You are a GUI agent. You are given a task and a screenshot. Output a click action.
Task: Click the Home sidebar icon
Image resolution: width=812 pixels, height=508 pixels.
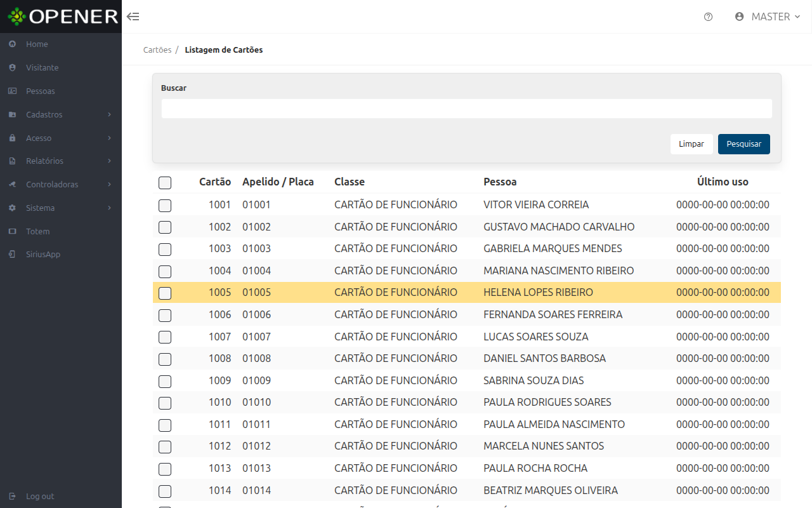click(12, 44)
